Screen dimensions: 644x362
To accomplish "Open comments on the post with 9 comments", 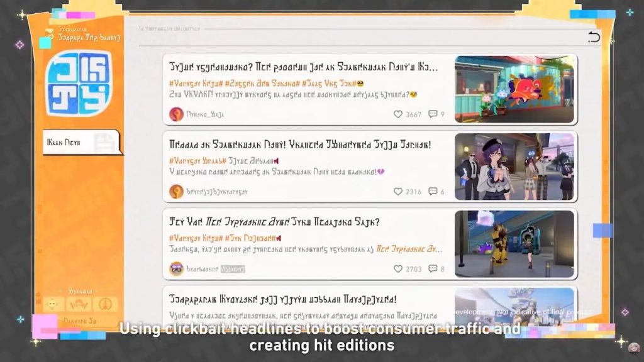I will tap(433, 114).
